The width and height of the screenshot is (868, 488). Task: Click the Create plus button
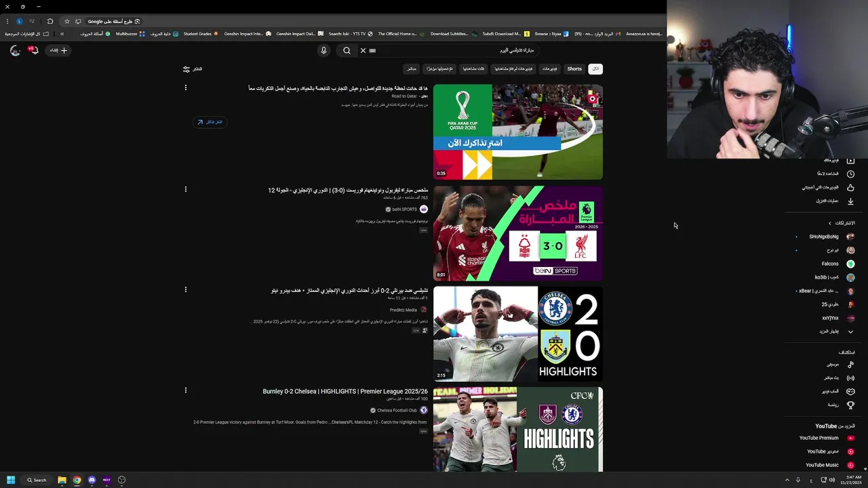pyautogui.click(x=58, y=50)
